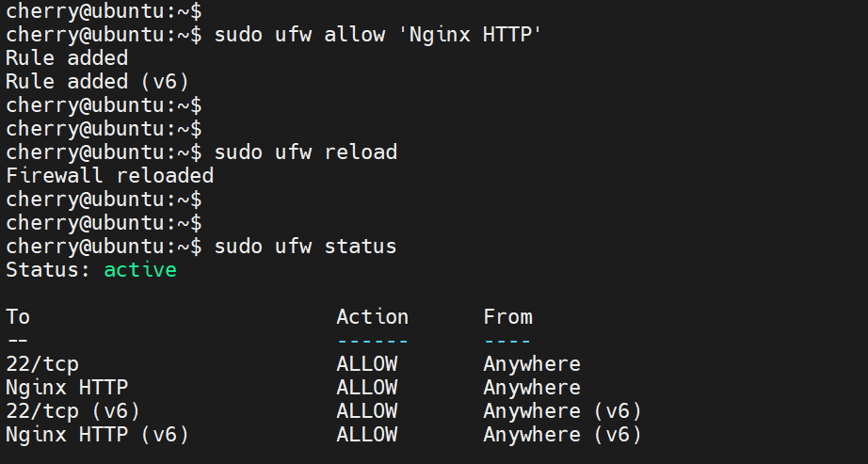Click the 'sudo ufw reload' command text
The width and height of the screenshot is (868, 464).
click(x=306, y=152)
